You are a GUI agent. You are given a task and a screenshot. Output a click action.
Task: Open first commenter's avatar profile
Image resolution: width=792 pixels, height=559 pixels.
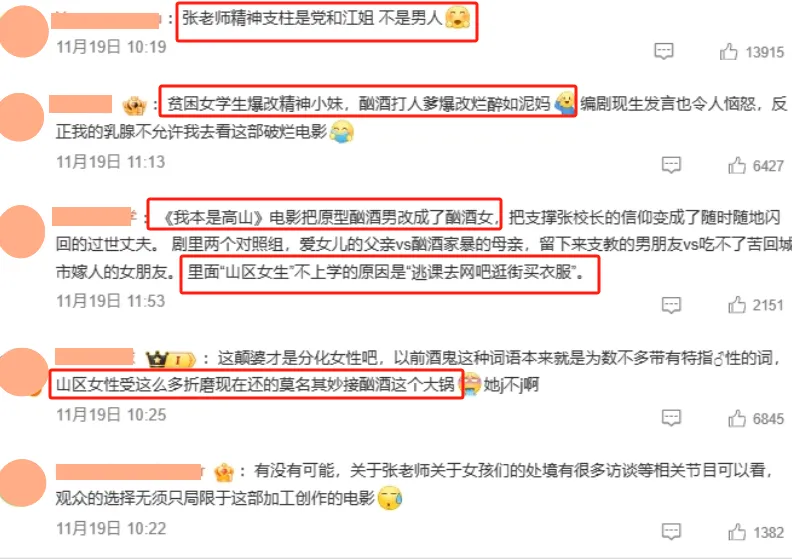(x=21, y=31)
